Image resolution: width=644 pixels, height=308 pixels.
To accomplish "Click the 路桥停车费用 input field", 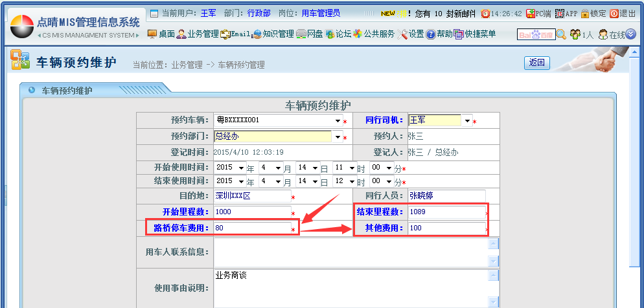I will [251, 228].
